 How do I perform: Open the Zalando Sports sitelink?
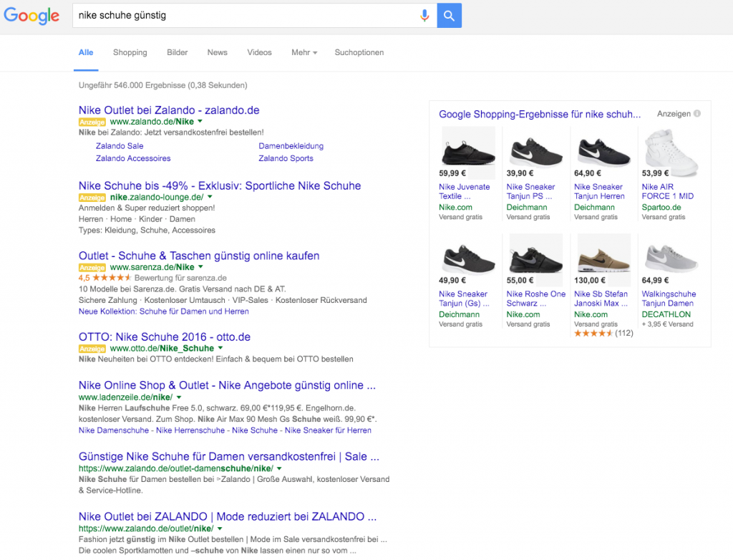coord(286,158)
